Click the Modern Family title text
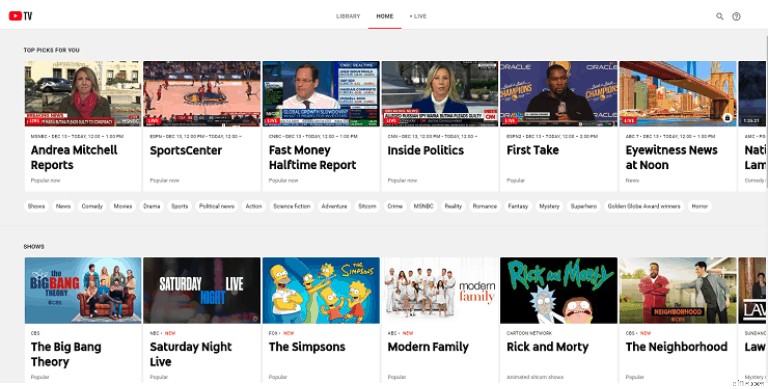This screenshot has width=778, height=389. [428, 347]
